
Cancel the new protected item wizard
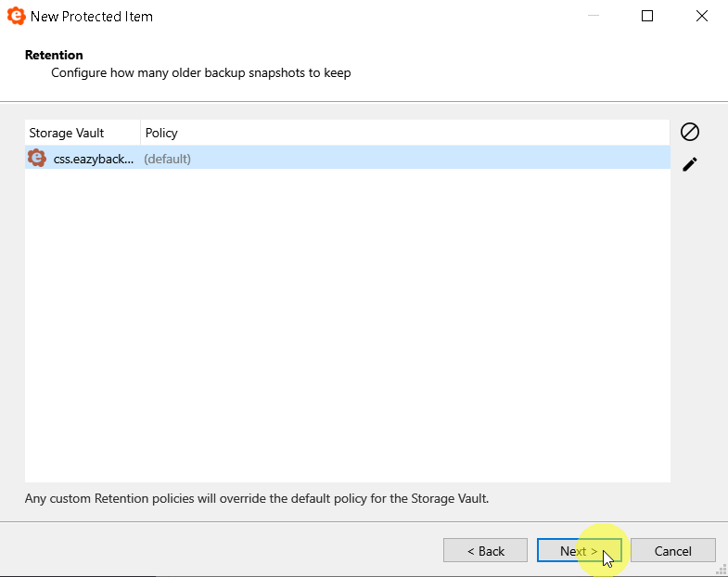click(673, 550)
